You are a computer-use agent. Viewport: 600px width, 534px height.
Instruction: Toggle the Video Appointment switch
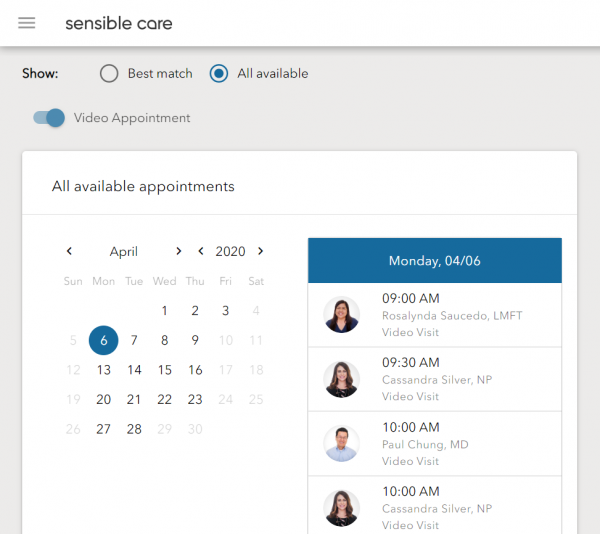point(49,118)
